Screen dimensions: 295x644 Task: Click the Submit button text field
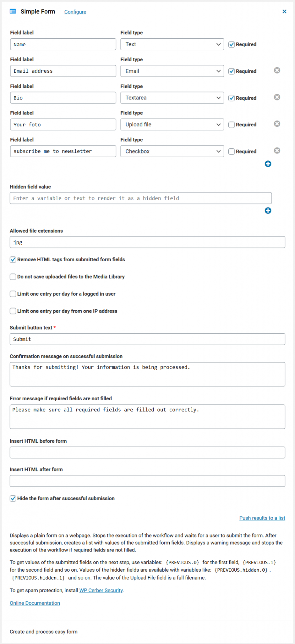147,339
